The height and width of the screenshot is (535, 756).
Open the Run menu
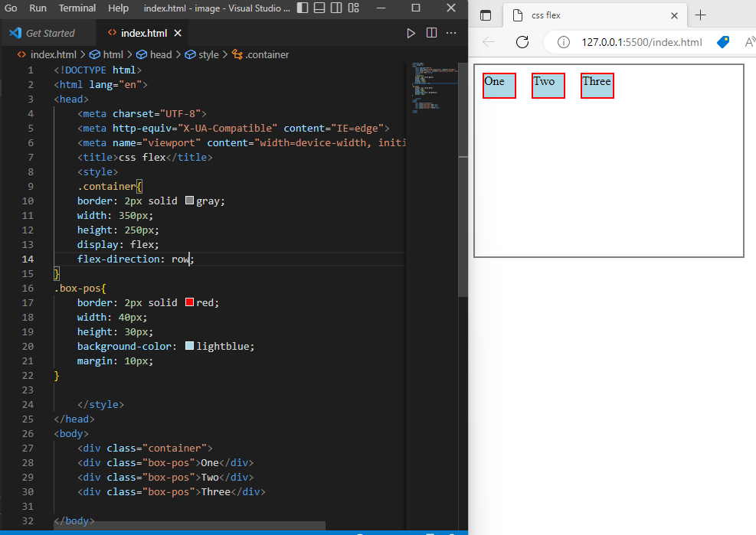(x=38, y=8)
